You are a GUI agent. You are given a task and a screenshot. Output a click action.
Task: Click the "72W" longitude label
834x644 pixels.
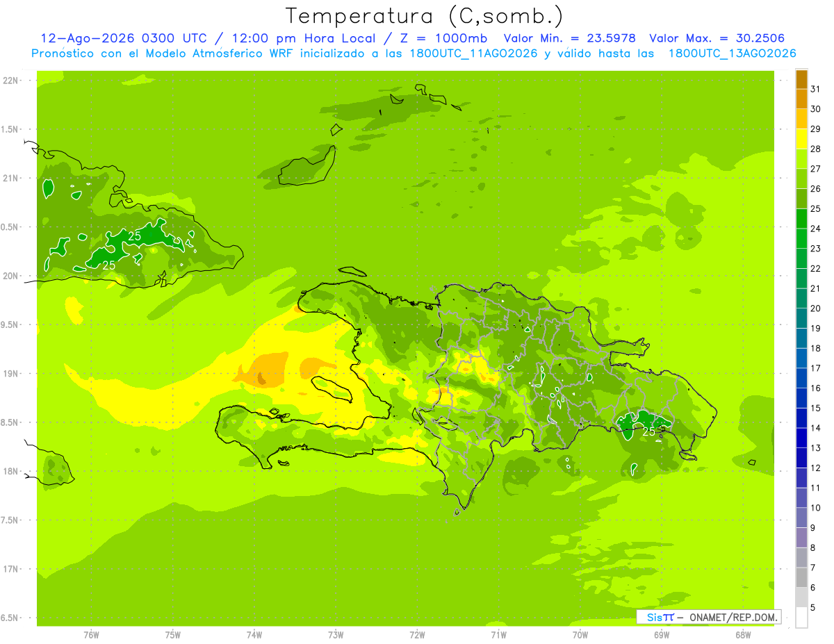[x=417, y=634]
